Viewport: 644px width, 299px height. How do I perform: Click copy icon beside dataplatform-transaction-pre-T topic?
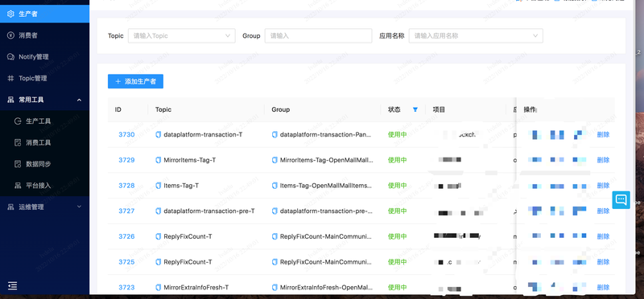[x=158, y=211]
